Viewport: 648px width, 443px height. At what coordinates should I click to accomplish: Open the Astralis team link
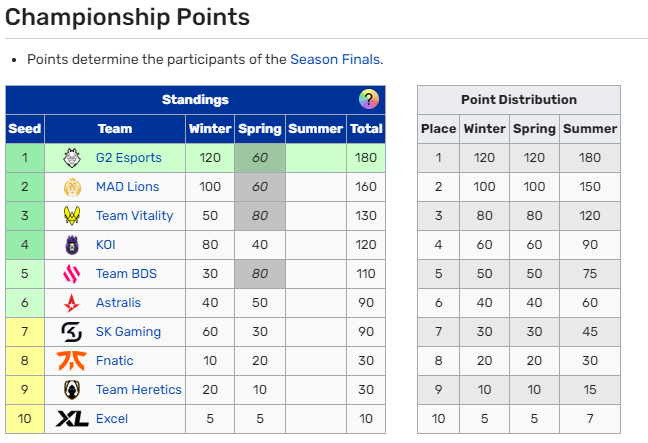118,303
